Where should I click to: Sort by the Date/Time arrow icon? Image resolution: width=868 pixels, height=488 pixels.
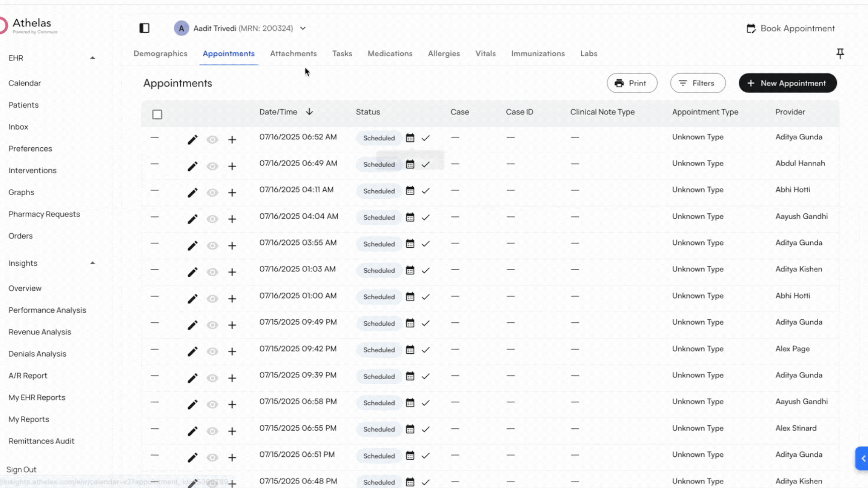point(309,112)
